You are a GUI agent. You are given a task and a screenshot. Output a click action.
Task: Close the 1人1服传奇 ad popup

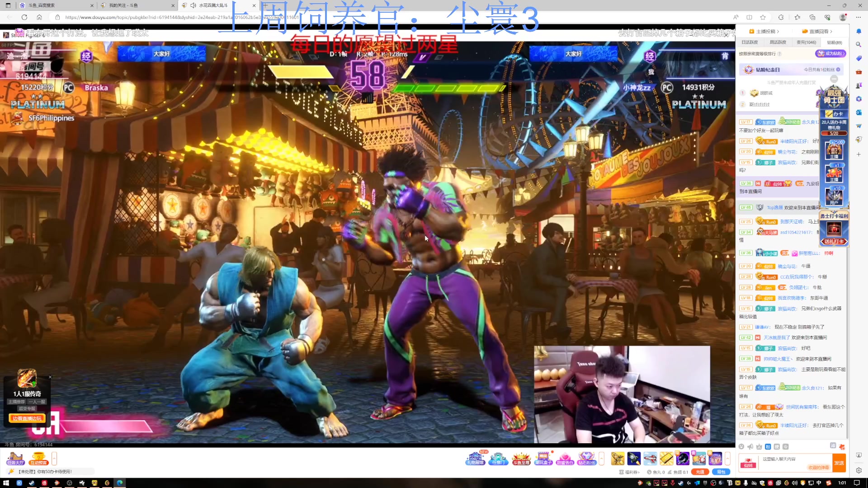click(50, 377)
